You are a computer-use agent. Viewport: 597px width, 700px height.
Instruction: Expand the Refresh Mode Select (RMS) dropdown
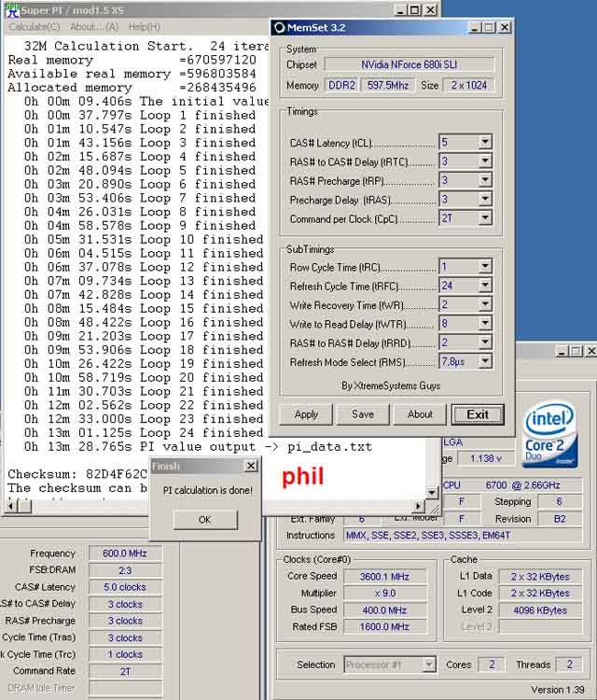coord(484,361)
